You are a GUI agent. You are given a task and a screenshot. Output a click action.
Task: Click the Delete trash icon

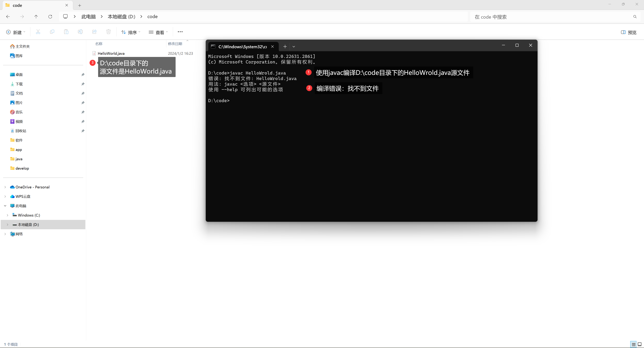coord(109,32)
